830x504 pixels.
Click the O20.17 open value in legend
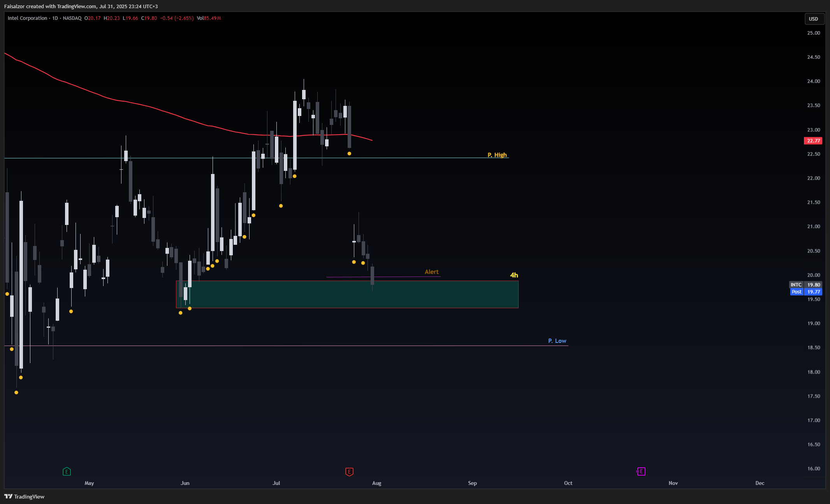[x=93, y=18]
